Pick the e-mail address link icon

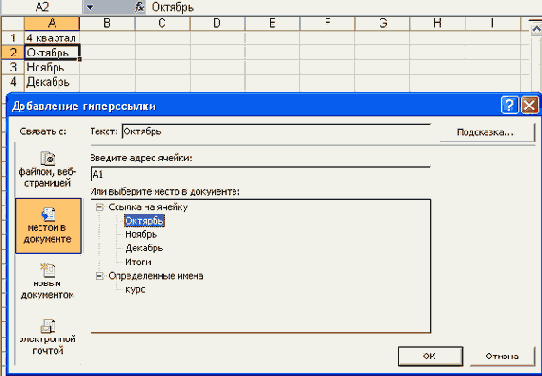coord(48,326)
